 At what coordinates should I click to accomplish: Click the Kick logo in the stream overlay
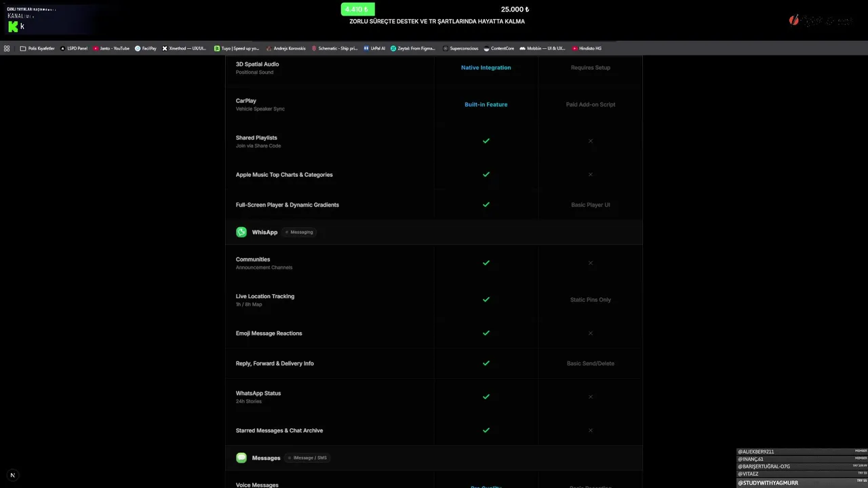13,26
